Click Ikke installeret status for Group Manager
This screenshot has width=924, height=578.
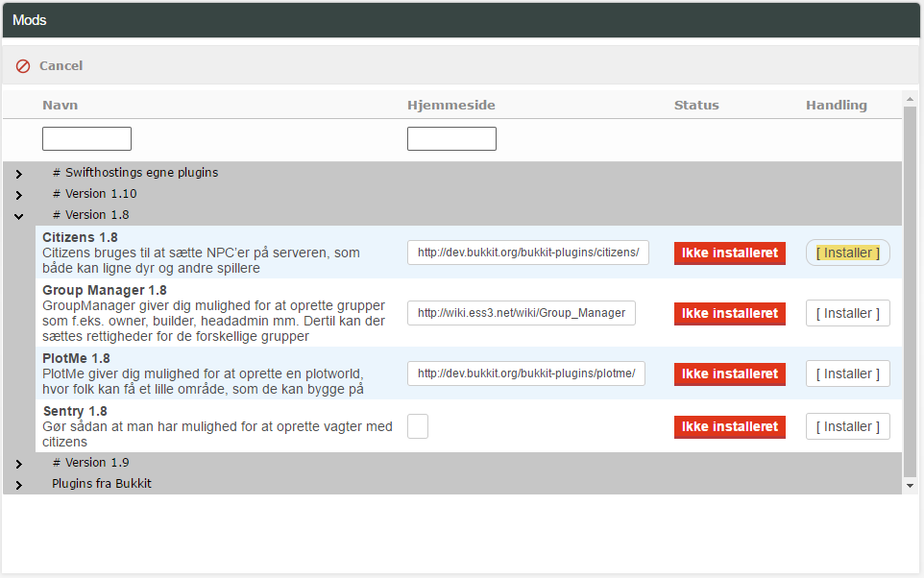730,313
